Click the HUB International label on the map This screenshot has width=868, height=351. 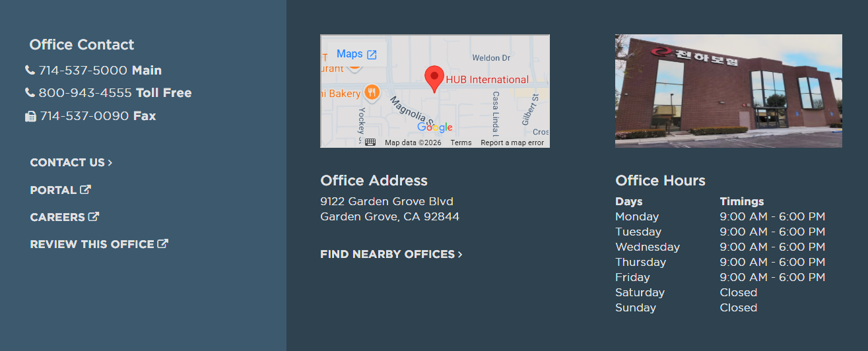[487, 80]
